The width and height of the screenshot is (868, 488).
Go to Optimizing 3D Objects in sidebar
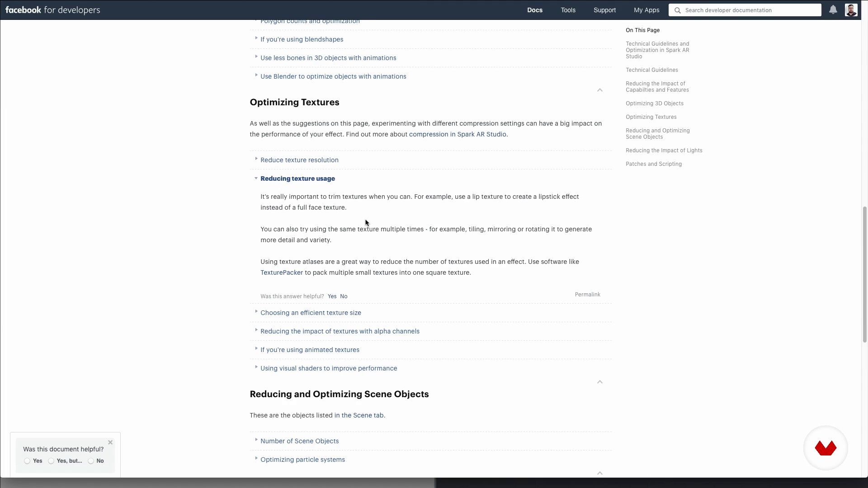point(655,103)
